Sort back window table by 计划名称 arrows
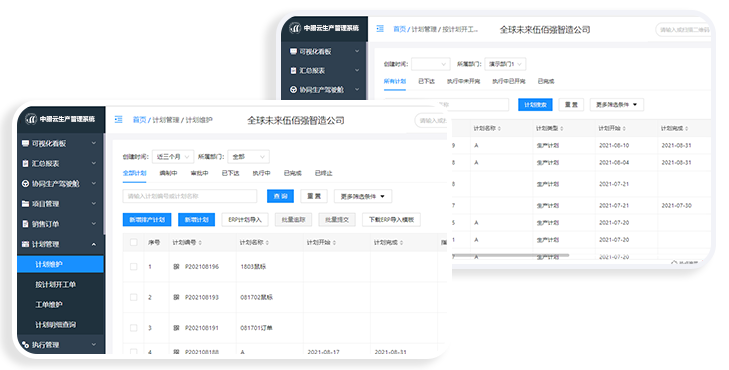Image resolution: width=729 pixels, height=370 pixels. pyautogui.click(x=499, y=128)
